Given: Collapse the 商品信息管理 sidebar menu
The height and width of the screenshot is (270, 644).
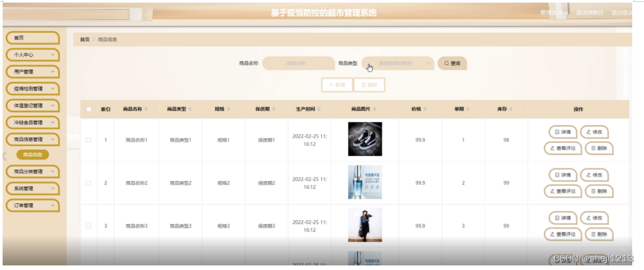Looking at the screenshot, I should pyautogui.click(x=33, y=140).
